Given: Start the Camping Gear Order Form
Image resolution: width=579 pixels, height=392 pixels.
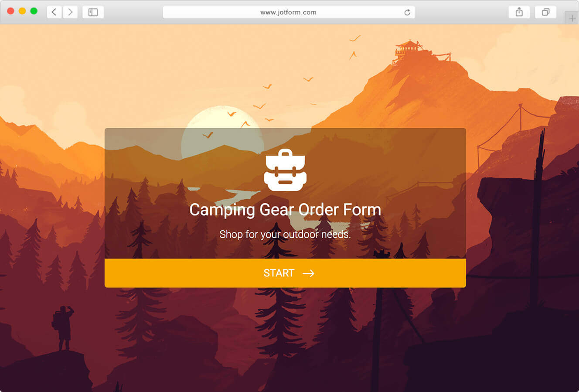Looking at the screenshot, I should pos(285,273).
